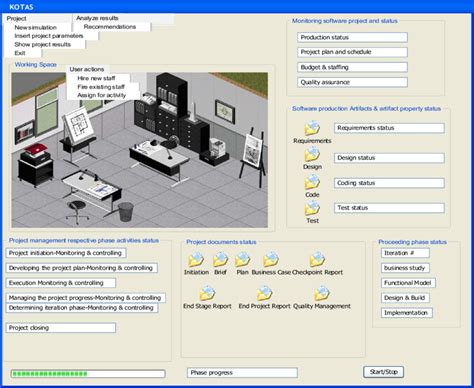The image size is (474, 388).
Task: Click Software production Artifacts heading
Action: click(x=366, y=109)
